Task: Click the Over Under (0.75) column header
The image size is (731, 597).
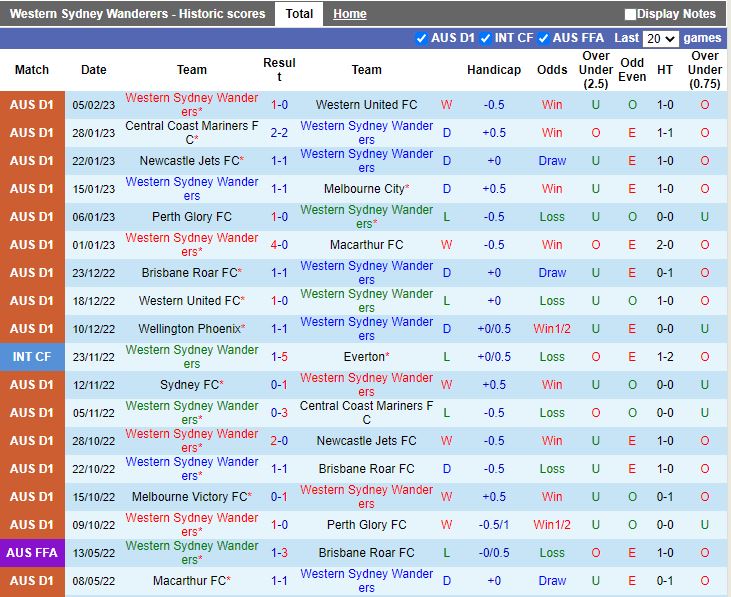Action: pyautogui.click(x=704, y=70)
